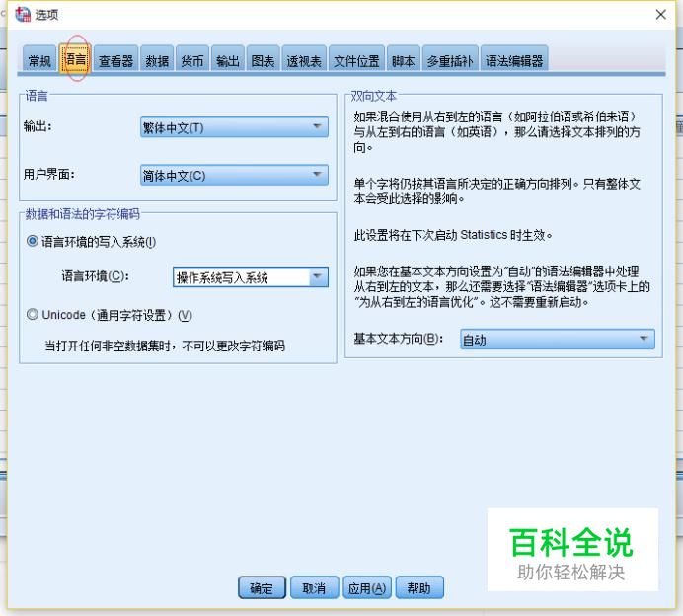Switch to the 数据 tab
Viewport: 683px width, 616px height.
pyautogui.click(x=157, y=60)
